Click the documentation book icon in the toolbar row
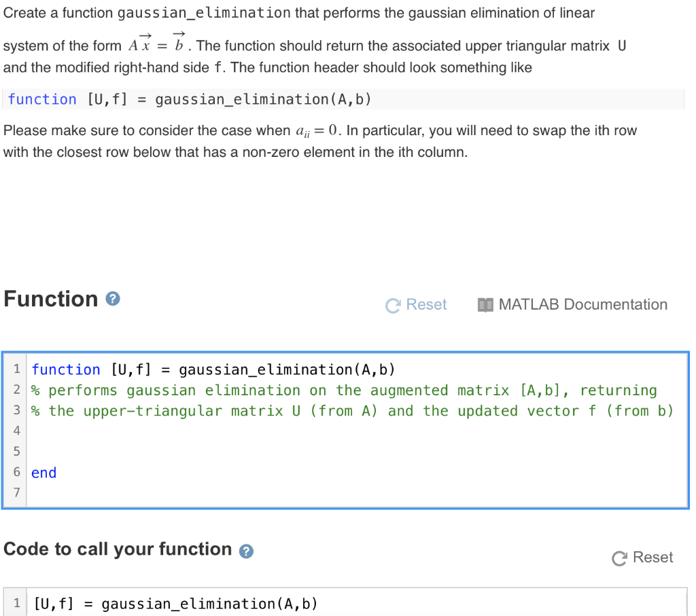The width and height of the screenshot is (696, 616). [x=485, y=304]
